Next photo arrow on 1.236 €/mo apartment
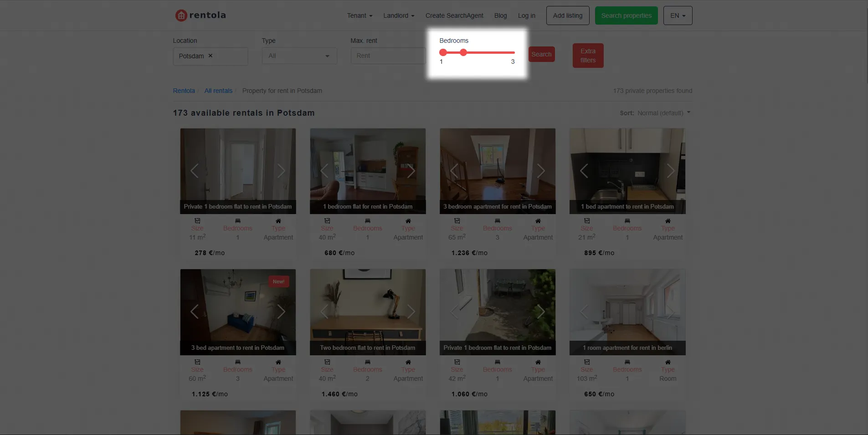868x435 pixels. click(x=540, y=171)
